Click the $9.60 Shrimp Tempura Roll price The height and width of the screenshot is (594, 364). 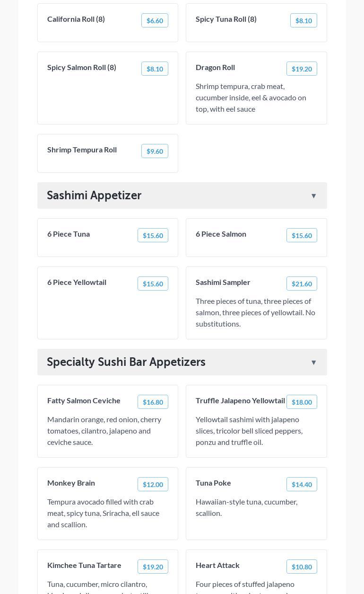pyautogui.click(x=155, y=151)
